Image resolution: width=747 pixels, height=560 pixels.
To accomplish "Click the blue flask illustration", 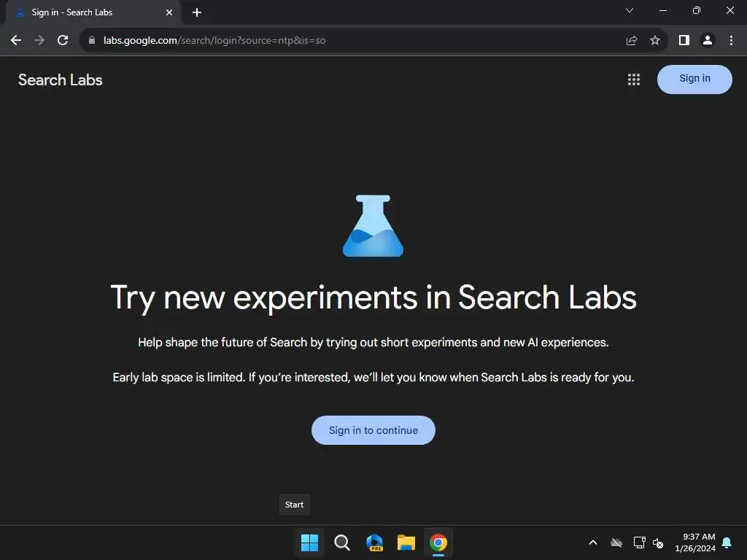I will pos(373,226).
